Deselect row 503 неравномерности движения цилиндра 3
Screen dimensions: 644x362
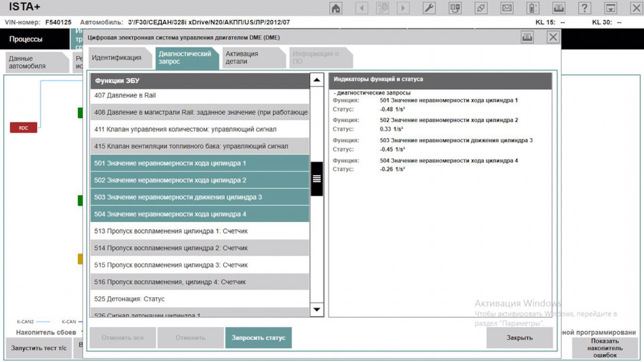(200, 197)
